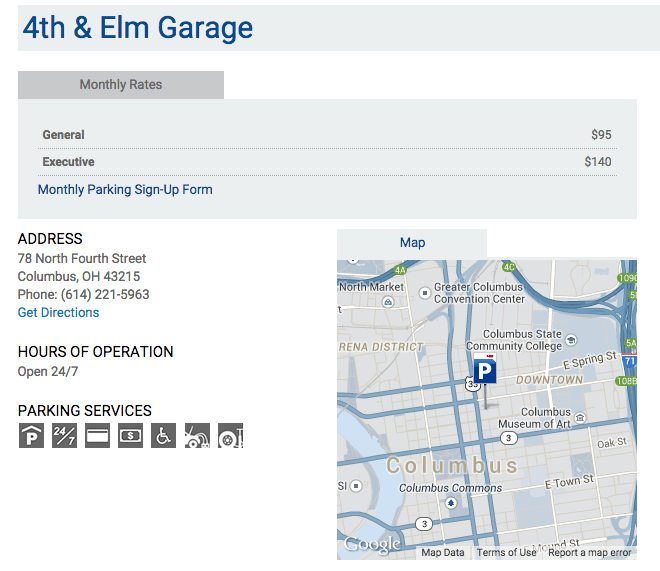The width and height of the screenshot is (660, 571).
Task: Click the blue P parking marker on map
Action: pyautogui.click(x=484, y=371)
